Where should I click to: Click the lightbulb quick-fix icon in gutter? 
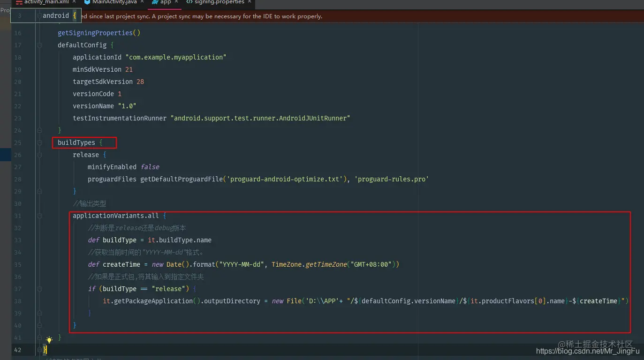[x=49, y=340]
